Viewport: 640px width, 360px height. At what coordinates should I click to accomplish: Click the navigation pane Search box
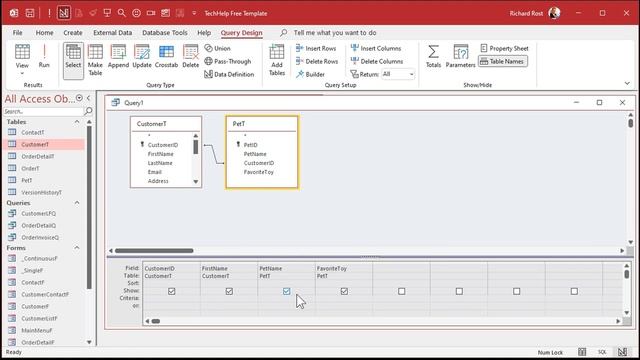click(43, 111)
